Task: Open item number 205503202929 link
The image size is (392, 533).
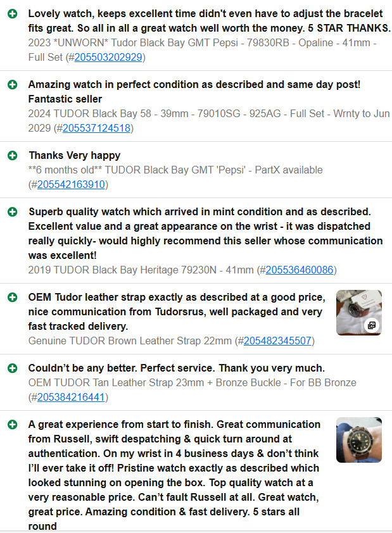Action: (x=108, y=57)
